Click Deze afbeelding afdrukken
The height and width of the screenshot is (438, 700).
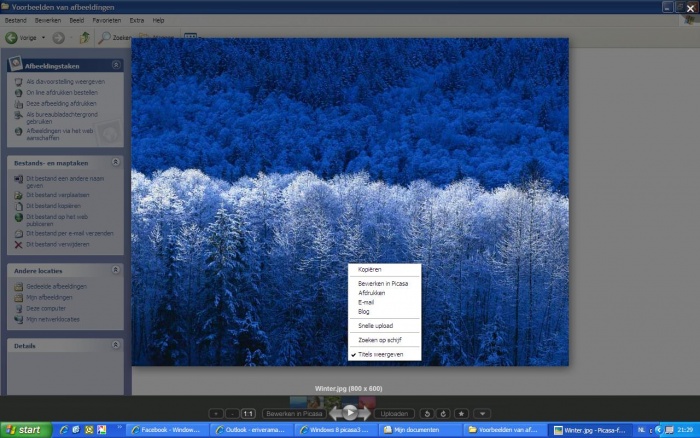[x=61, y=104]
